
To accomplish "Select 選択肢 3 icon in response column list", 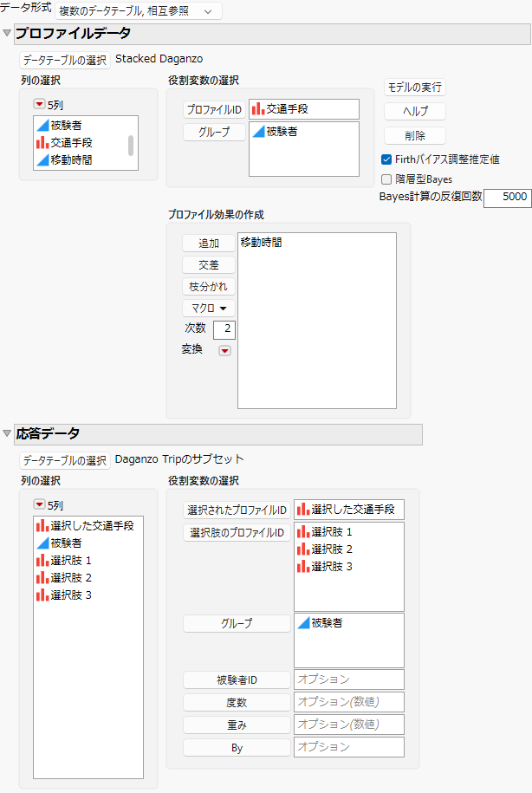I will pos(42,595).
